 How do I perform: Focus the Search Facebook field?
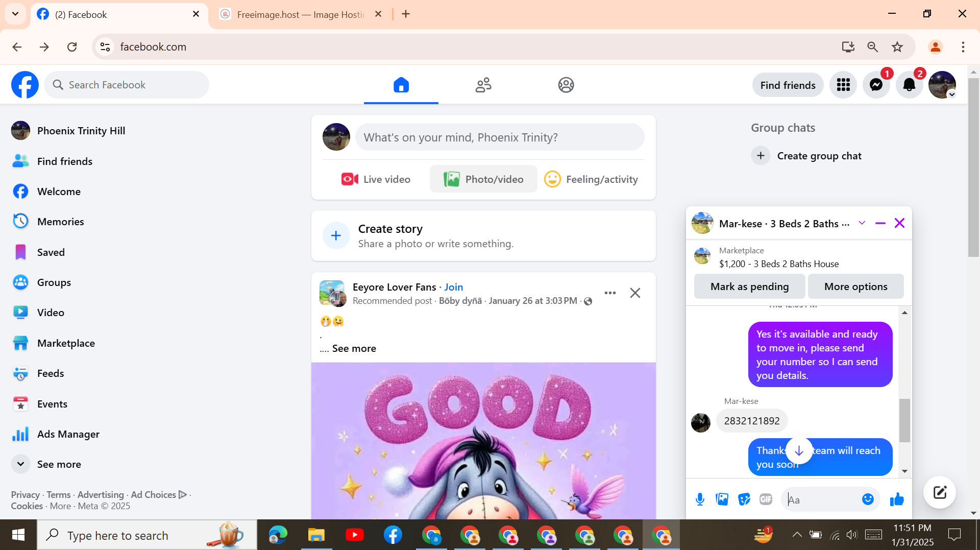click(127, 85)
